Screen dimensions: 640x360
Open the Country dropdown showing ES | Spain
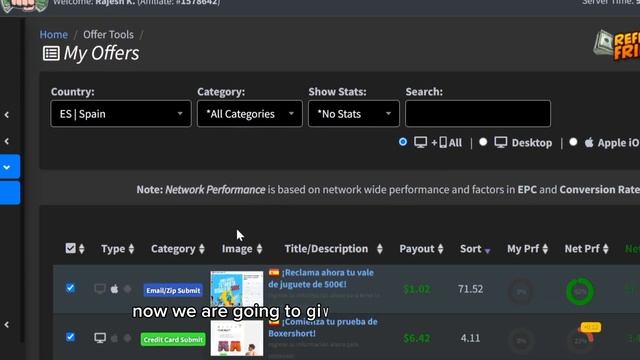121,114
